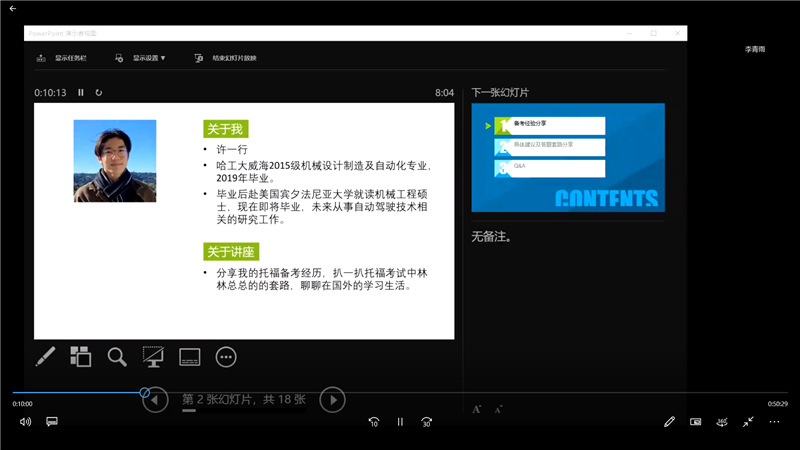800x450 pixels.
Task: Select the pen and laser pointer tool
Action: click(x=45, y=356)
